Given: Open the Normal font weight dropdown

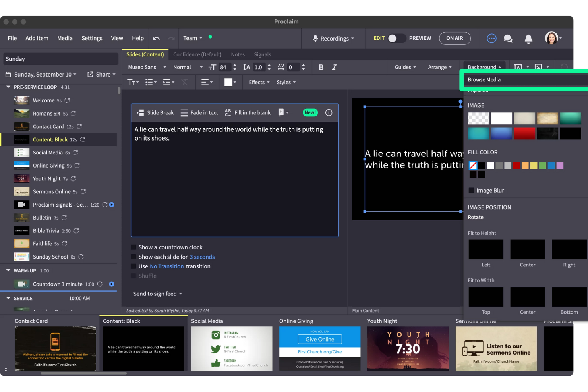Looking at the screenshot, I should pos(188,67).
